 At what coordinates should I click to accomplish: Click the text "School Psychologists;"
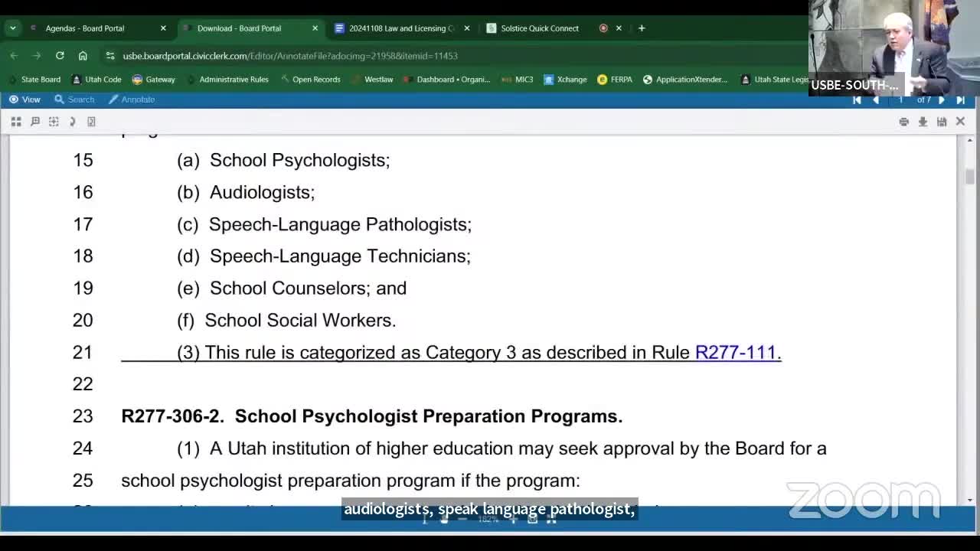click(x=300, y=160)
